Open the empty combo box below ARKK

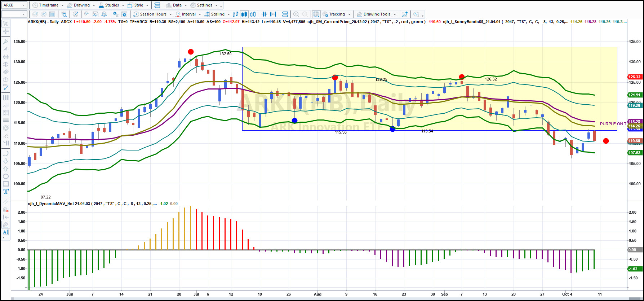[14, 14]
